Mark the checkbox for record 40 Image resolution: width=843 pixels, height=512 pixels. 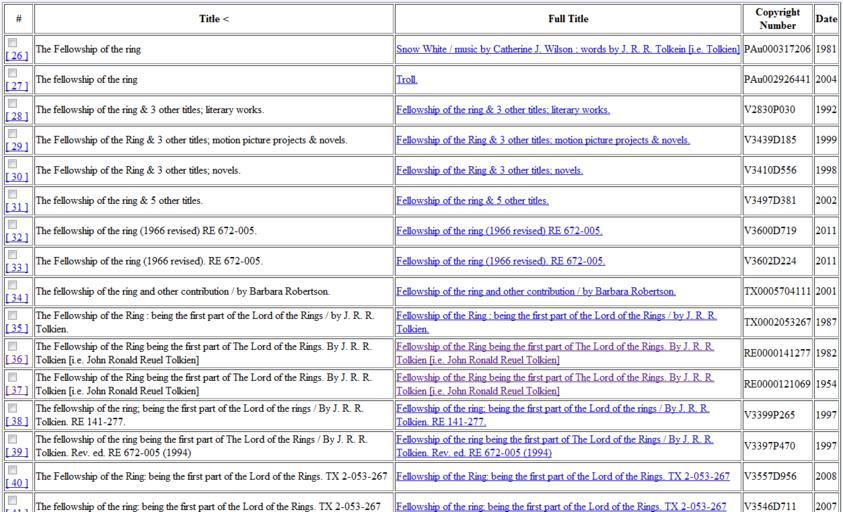[12, 470]
